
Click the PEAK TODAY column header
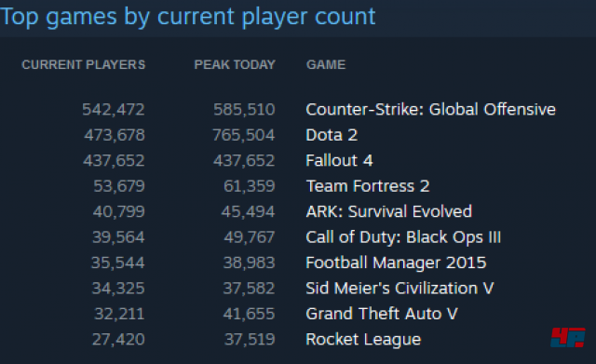235,64
